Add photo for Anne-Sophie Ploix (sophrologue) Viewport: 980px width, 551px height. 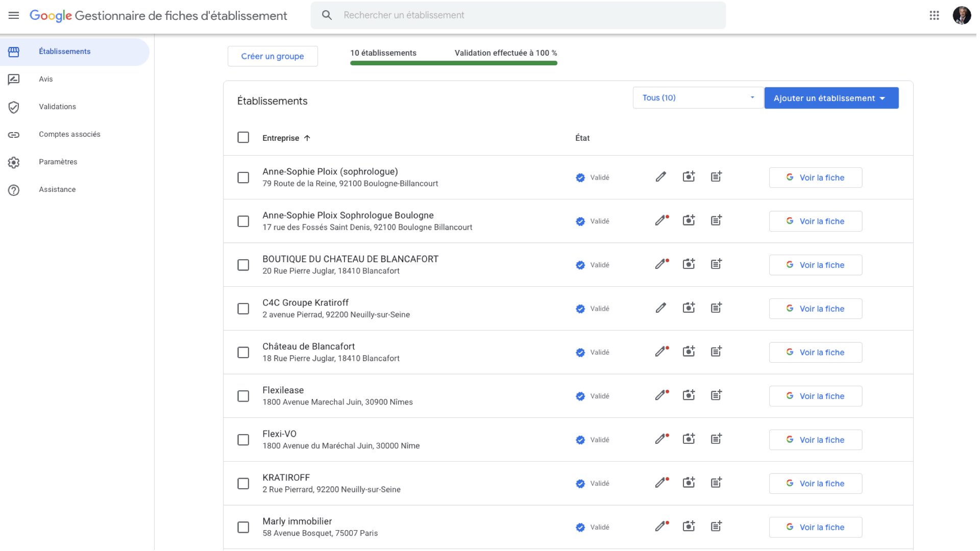(689, 177)
